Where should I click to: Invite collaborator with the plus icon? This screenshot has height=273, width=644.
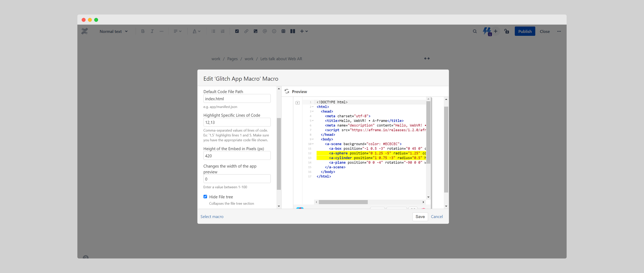click(x=496, y=31)
